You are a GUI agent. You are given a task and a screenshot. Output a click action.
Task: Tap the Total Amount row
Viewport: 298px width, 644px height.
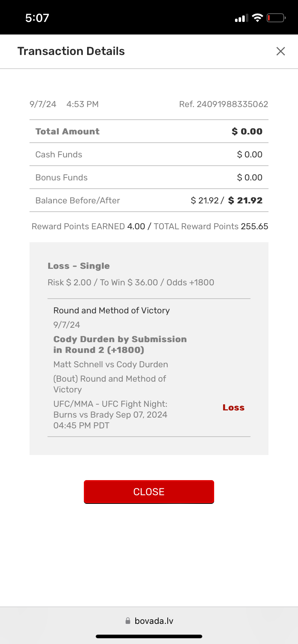(x=149, y=132)
